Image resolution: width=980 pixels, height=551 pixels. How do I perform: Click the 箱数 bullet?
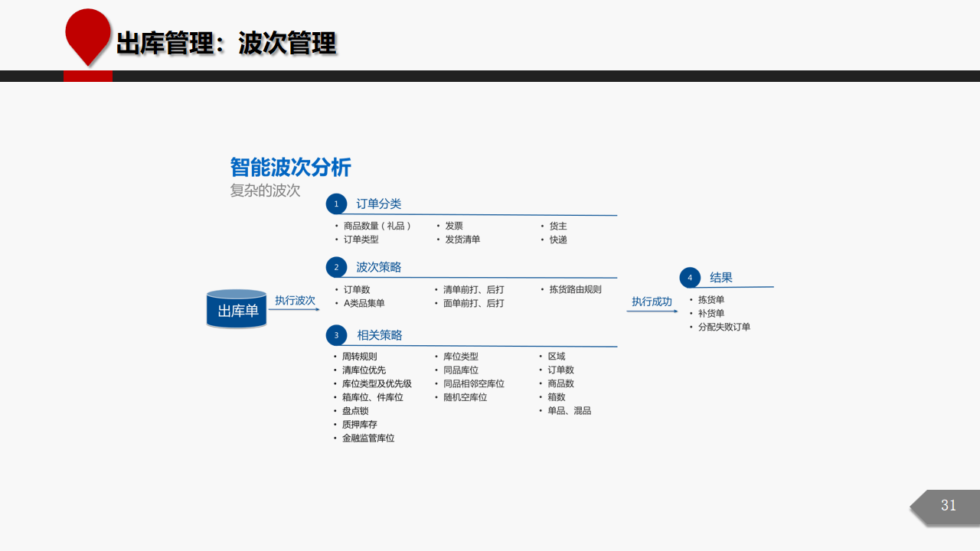pyautogui.click(x=557, y=398)
